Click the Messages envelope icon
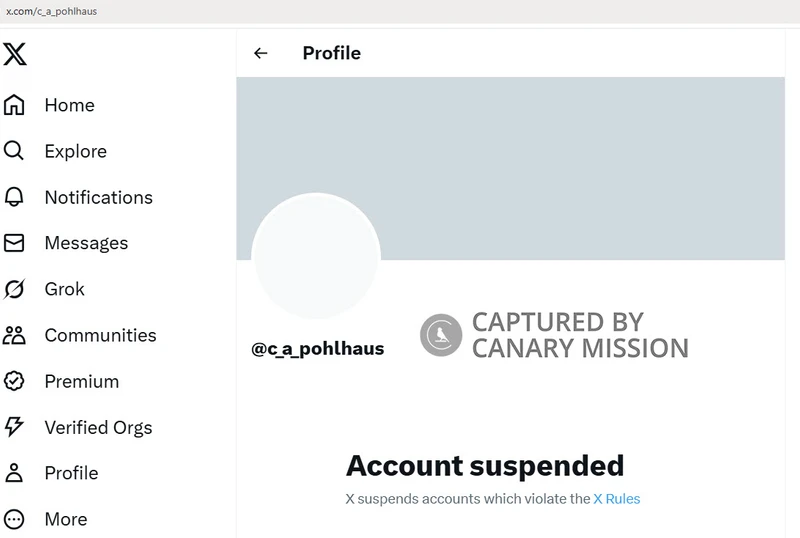 14,243
